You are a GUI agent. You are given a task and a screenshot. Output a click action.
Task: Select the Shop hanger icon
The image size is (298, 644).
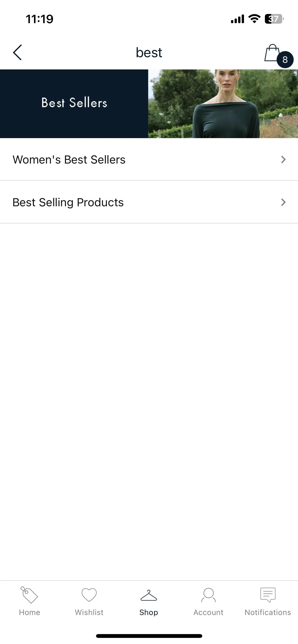pos(149,595)
